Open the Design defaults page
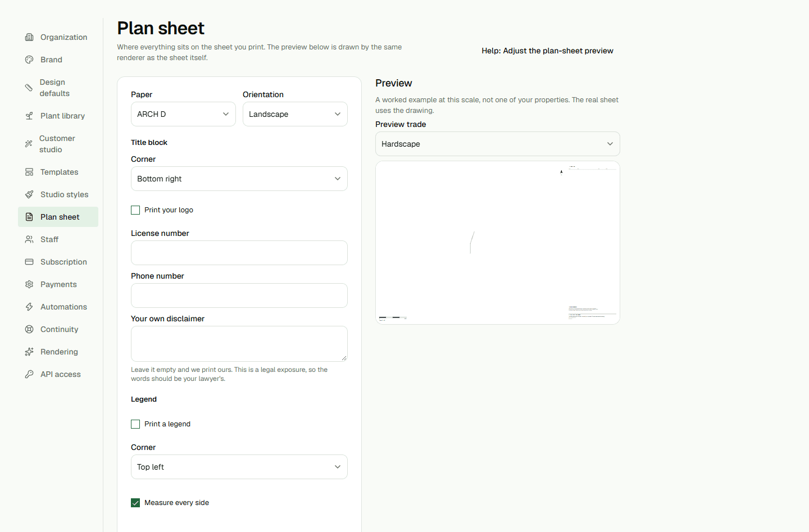 click(x=58, y=88)
